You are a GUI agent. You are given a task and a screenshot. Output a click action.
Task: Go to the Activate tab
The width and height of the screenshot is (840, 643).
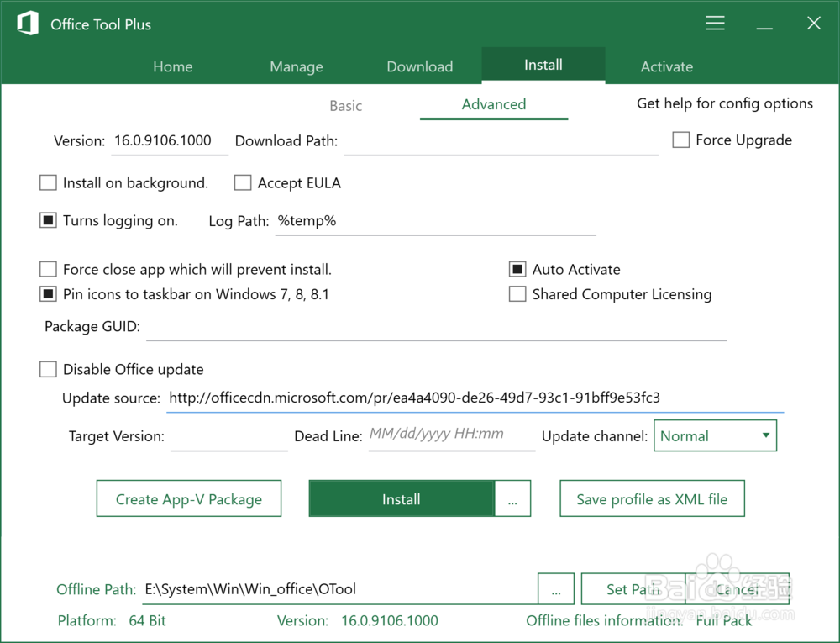667,66
